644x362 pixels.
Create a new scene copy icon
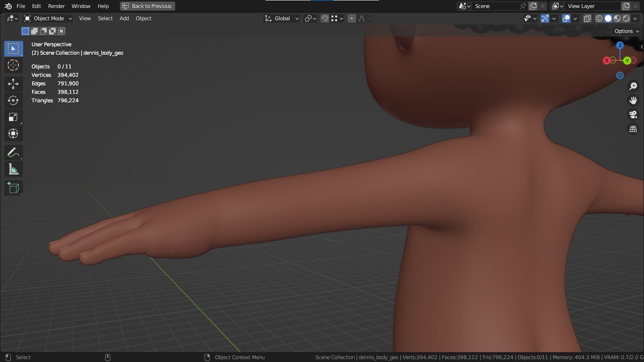coord(533,6)
